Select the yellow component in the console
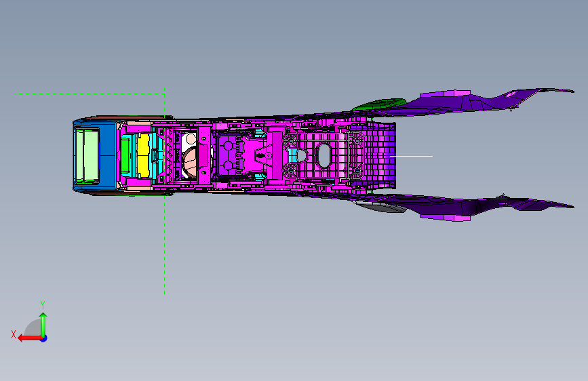 coord(143,156)
